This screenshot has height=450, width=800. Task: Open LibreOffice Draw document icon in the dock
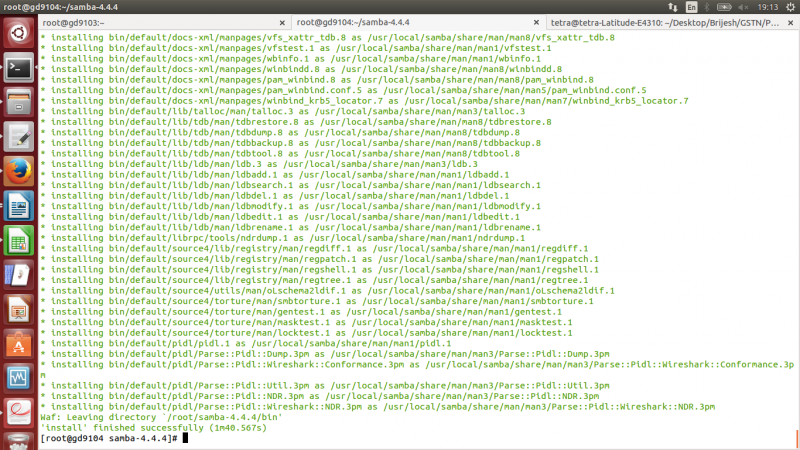click(x=19, y=274)
